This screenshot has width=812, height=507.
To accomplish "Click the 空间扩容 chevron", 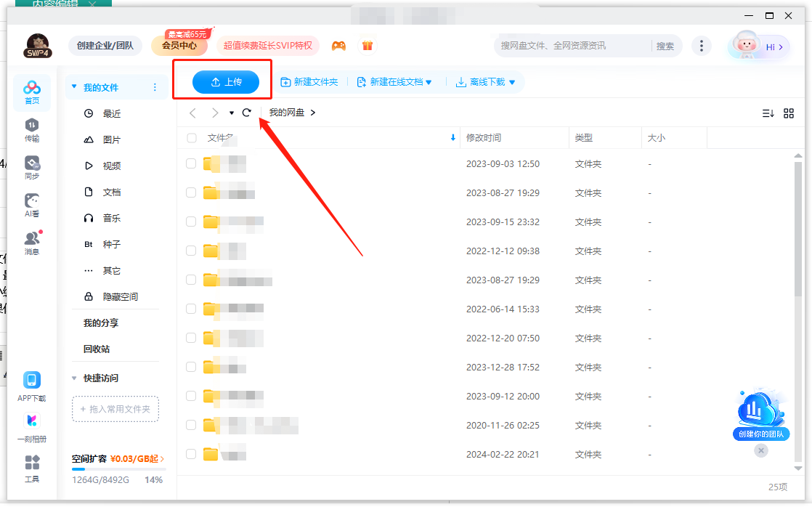I will [163, 459].
